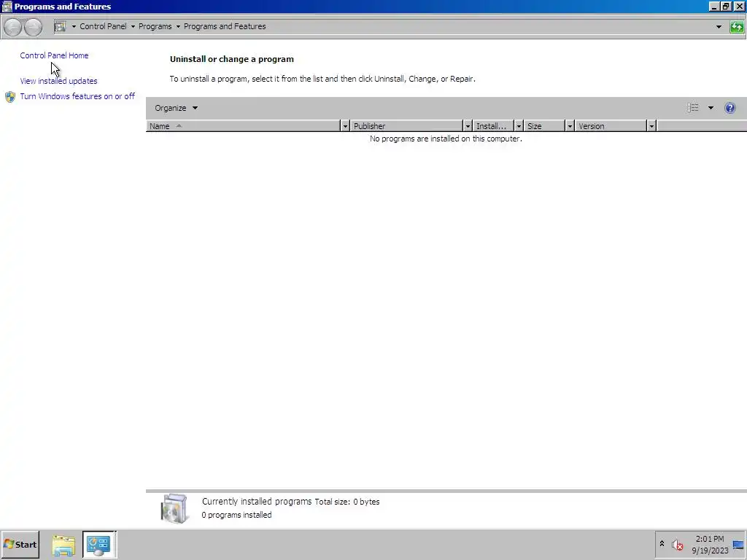Go to Control Panel breadcrumb
747x560 pixels.
click(103, 27)
